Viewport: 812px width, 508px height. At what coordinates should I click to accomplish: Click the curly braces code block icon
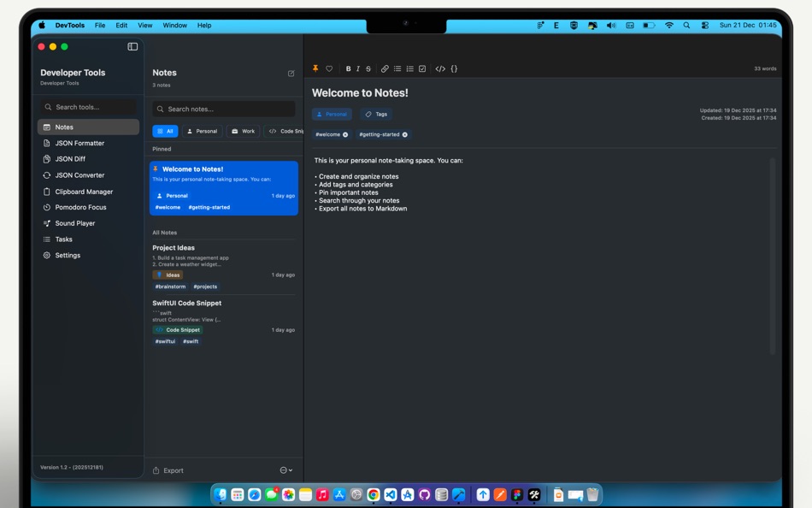[454, 68]
